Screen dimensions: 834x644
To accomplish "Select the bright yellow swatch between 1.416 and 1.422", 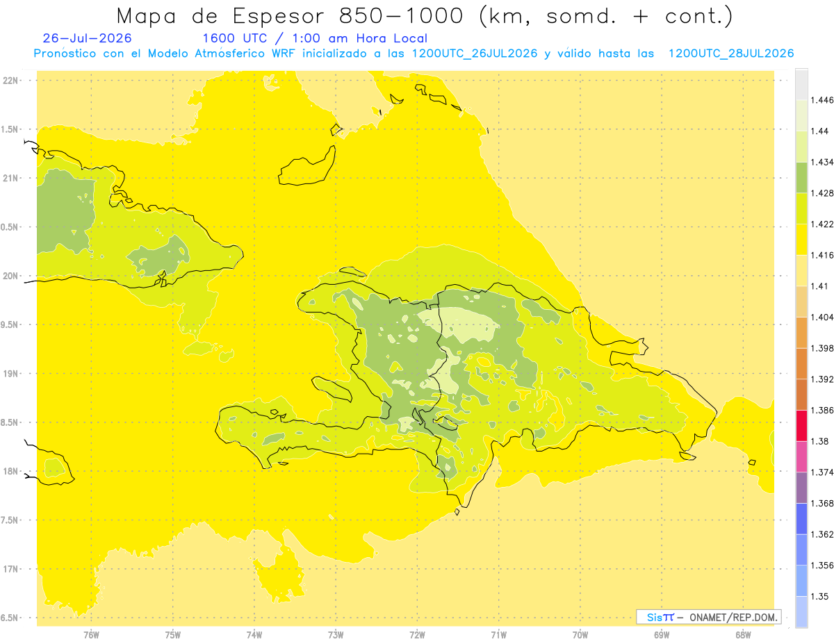I will click(801, 239).
